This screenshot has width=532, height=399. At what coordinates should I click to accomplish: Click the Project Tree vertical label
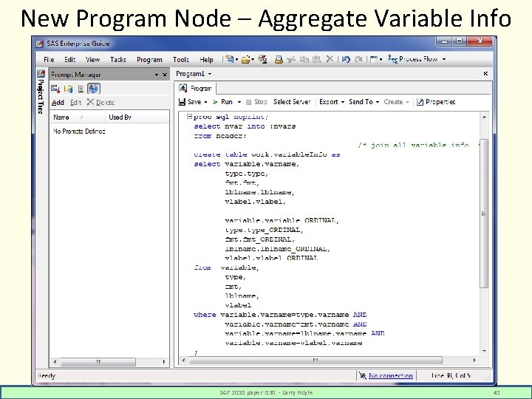click(x=41, y=96)
